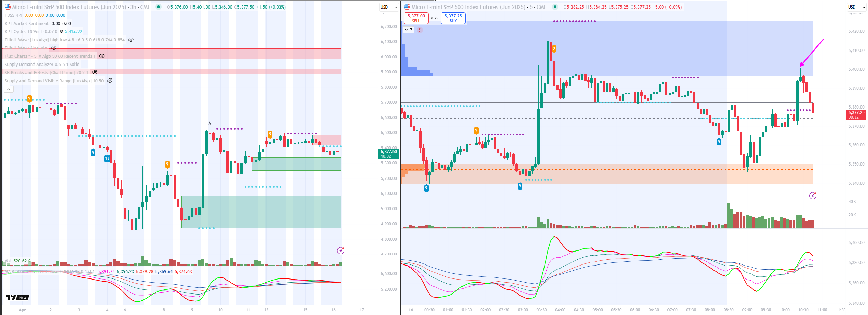The image size is (868, 315).
Task: Click the orange 9 badge near April 8 on 3h chart
Action: [167, 164]
